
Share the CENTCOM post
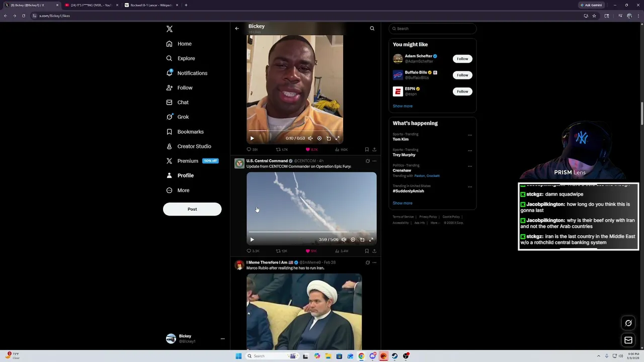[x=374, y=251]
